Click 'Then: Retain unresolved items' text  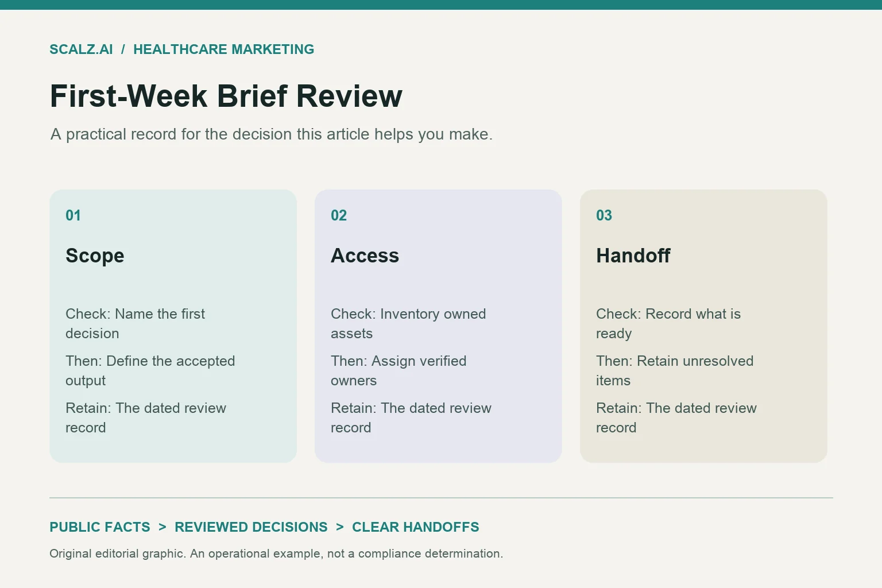click(x=675, y=370)
